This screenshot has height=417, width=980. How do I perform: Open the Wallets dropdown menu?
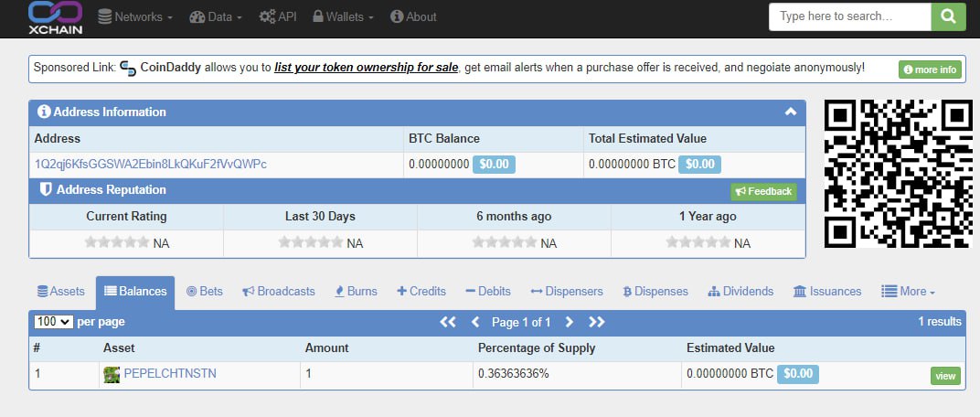click(x=343, y=16)
